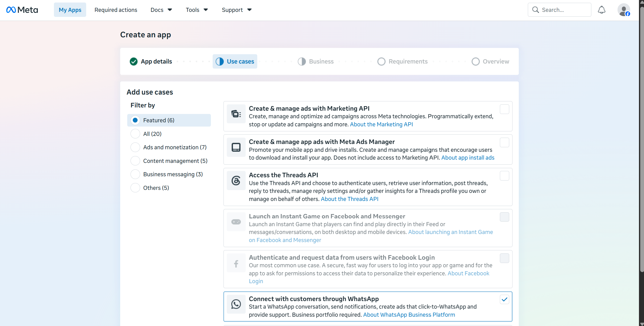Screen dimensions: 644x326
Task: Click the Access the Threads API title
Action: point(283,175)
